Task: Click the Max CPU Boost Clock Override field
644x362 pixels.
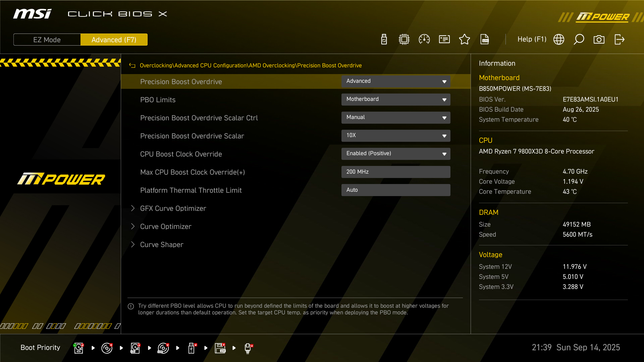Action: (x=396, y=172)
